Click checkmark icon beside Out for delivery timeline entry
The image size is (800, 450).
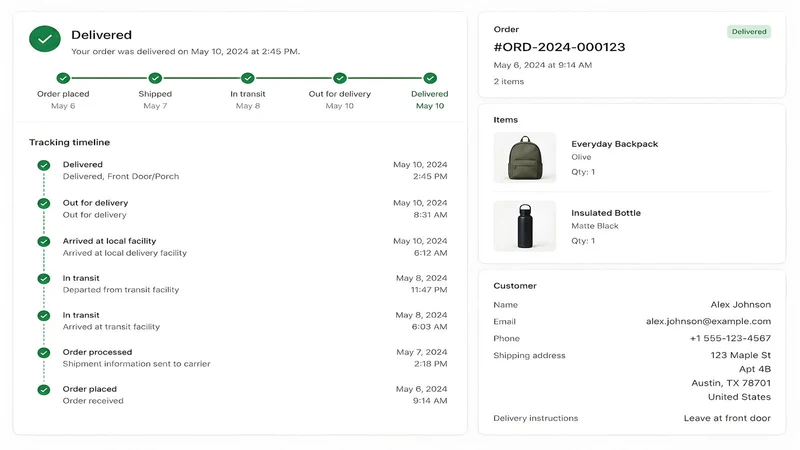[x=44, y=204]
